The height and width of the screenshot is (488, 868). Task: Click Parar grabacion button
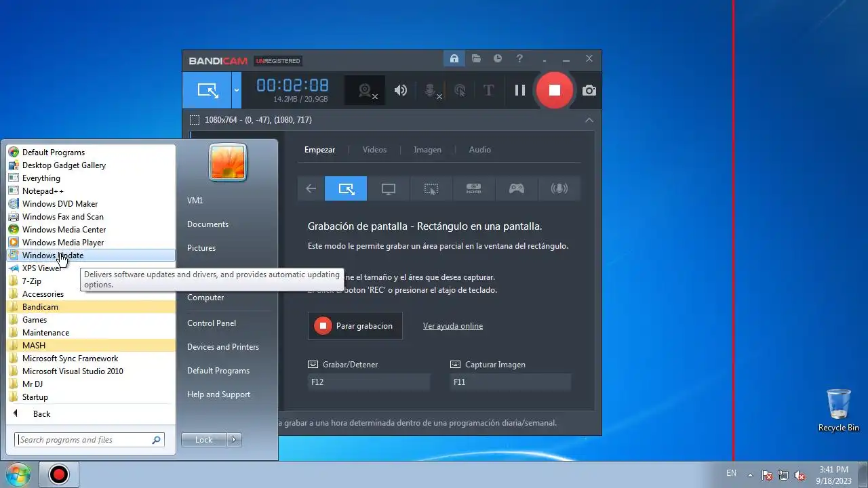(355, 326)
